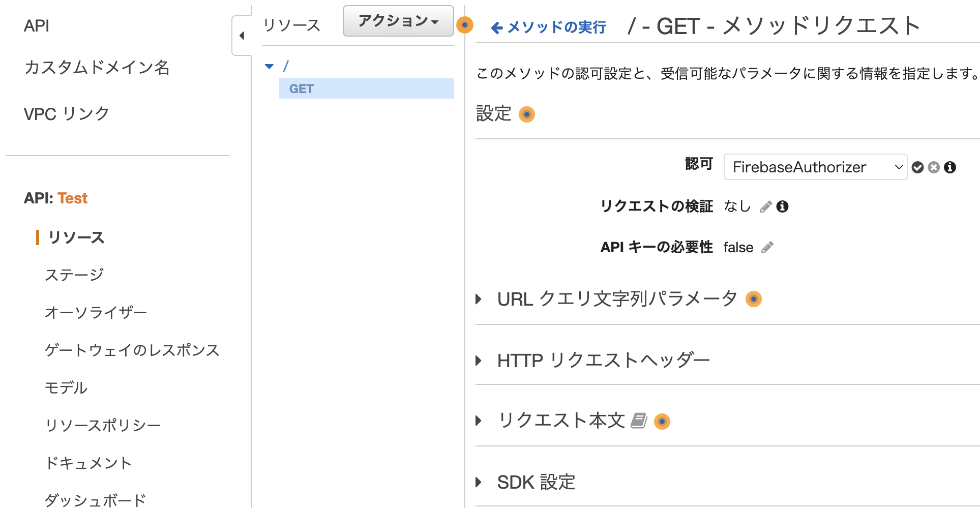Open info icon beside リクエストの検証
980x508 pixels.
(x=783, y=206)
